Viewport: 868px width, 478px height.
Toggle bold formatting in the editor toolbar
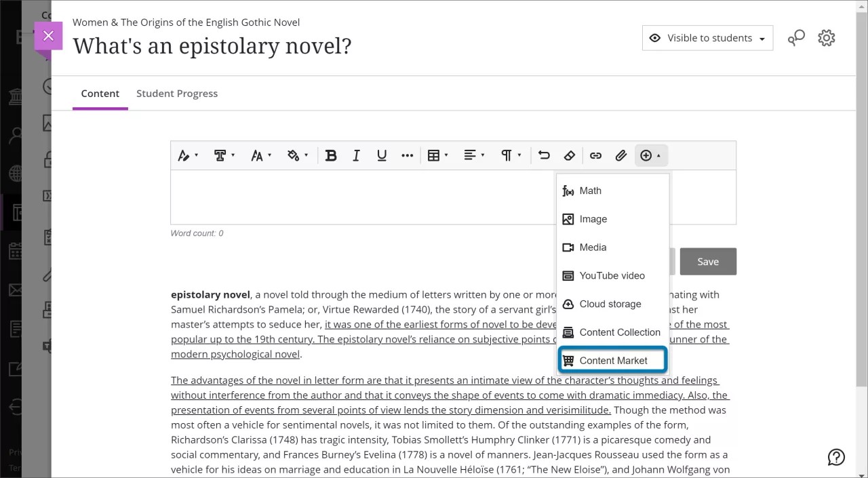pyautogui.click(x=331, y=155)
